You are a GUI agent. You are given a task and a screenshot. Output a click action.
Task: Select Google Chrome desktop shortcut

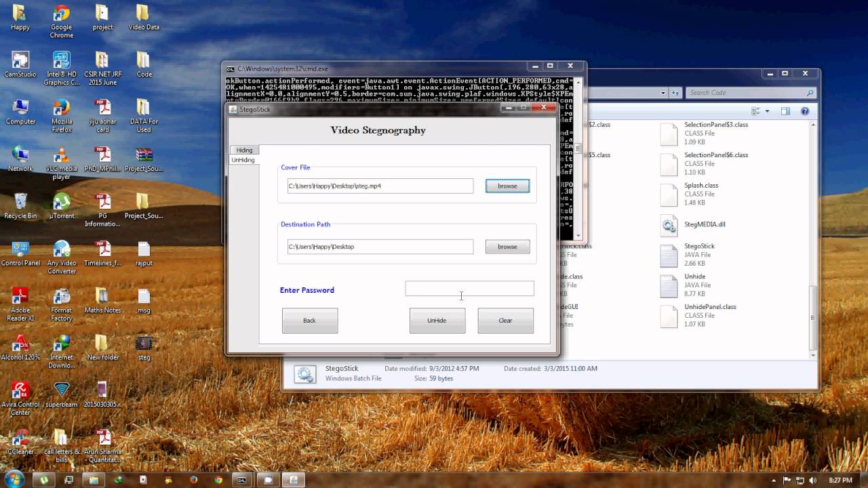(x=62, y=21)
